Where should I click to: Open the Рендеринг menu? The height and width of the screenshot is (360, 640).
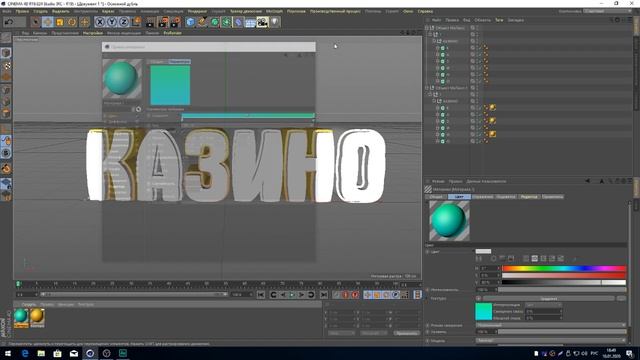(x=197, y=11)
